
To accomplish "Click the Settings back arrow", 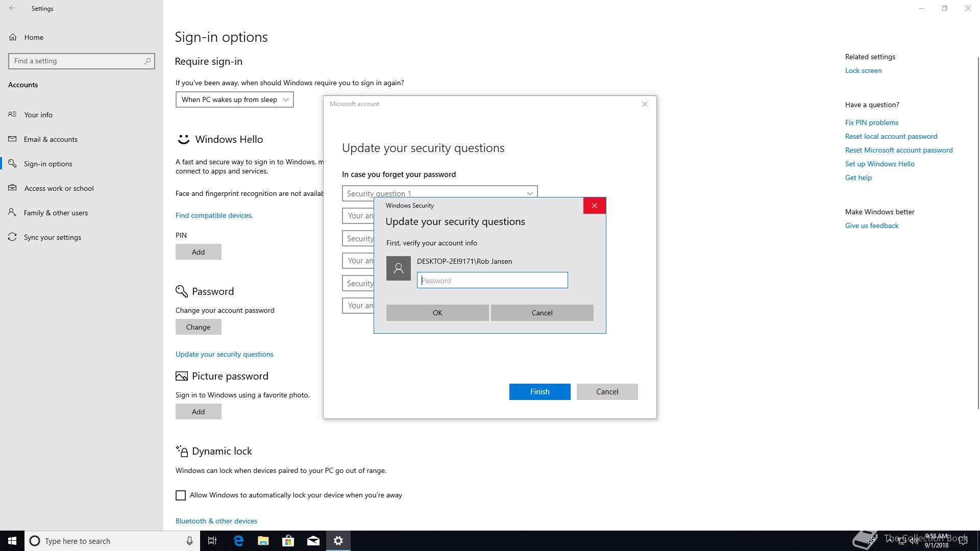I will pos(12,8).
